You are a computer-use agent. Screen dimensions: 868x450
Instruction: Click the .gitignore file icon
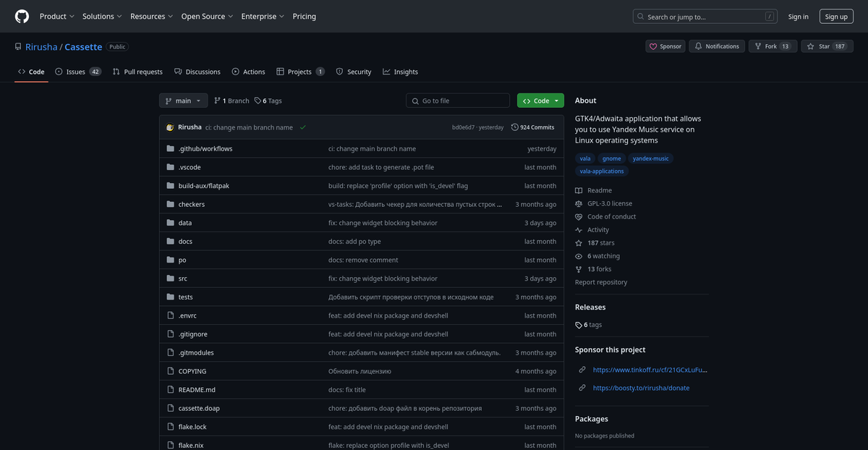point(171,334)
